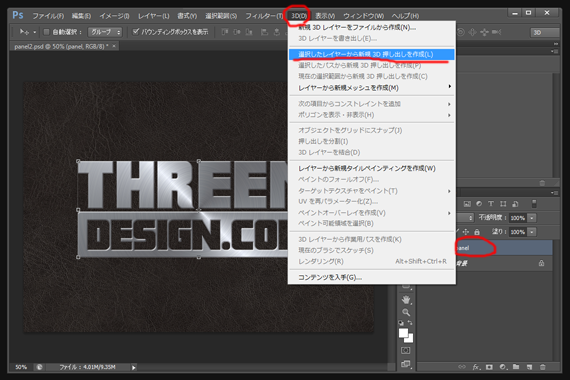Image resolution: width=570 pixels, height=380 pixels.
Task: Click the align vertical centers icon
Action: 237,32
